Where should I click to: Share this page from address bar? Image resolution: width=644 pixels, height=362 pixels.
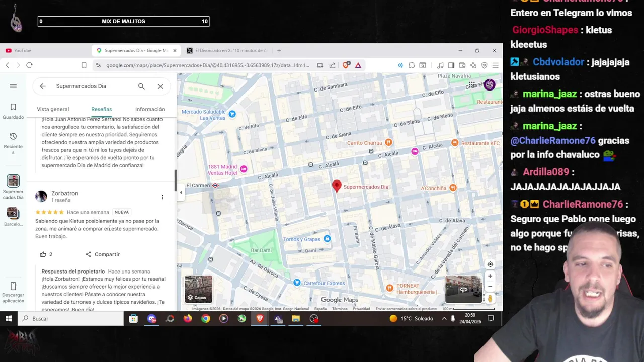[x=332, y=65]
